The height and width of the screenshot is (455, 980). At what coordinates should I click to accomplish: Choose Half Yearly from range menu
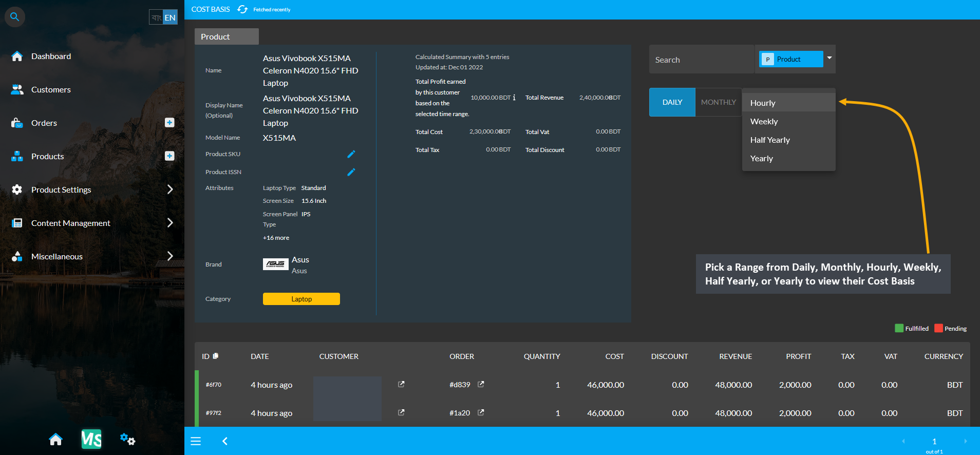[789, 140]
